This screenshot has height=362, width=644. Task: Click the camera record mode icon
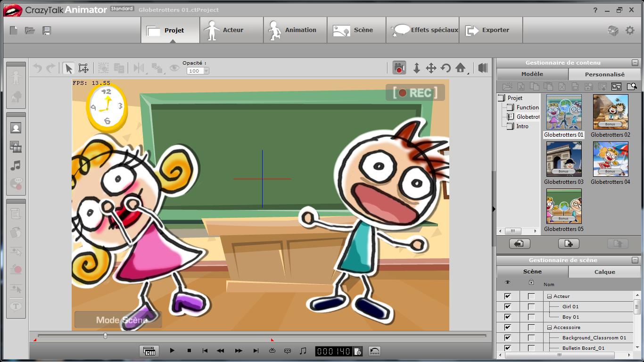[399, 68]
